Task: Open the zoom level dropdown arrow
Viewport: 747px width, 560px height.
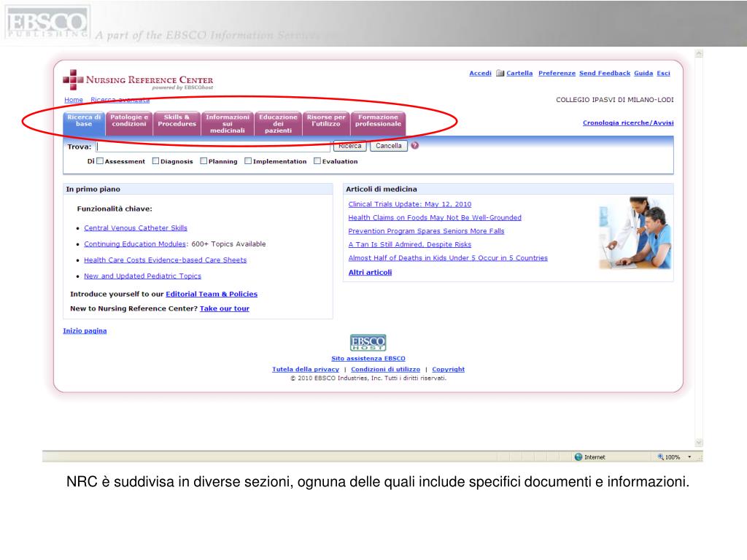Action: point(689,456)
